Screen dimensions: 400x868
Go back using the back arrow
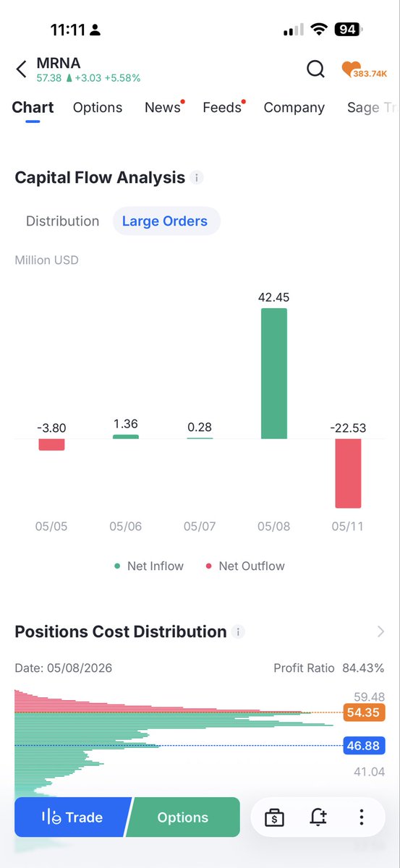[21, 69]
